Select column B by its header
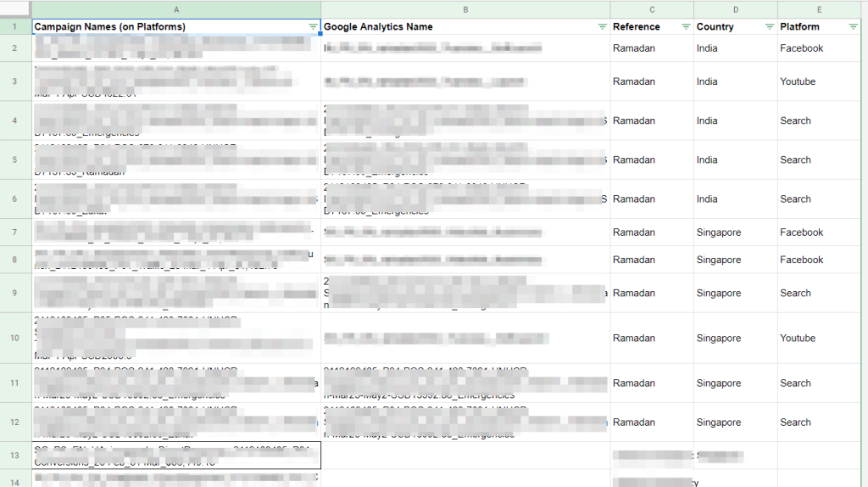Image resolution: width=868 pixels, height=487 pixels. tap(465, 9)
